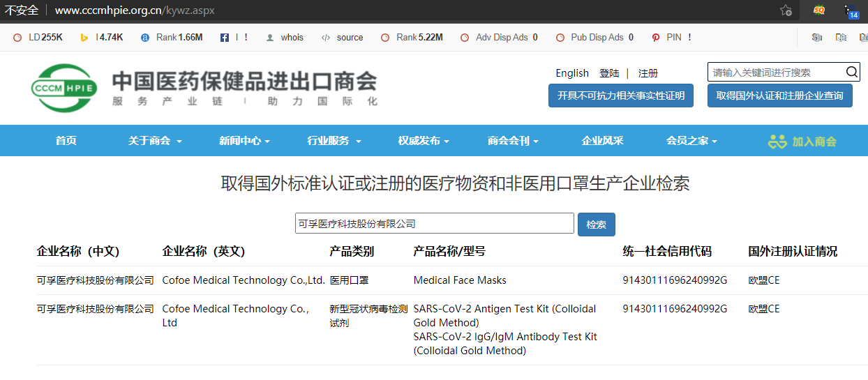Click SARS-CoV-2 IgG/IgM Antibody Test Kit text
Viewport: 868px width, 380px height.
505,344
